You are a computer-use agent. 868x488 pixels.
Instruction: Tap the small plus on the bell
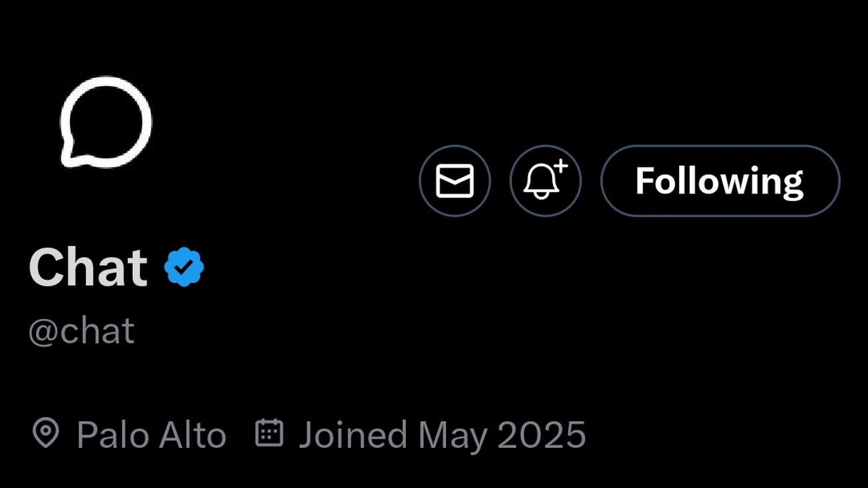point(561,166)
